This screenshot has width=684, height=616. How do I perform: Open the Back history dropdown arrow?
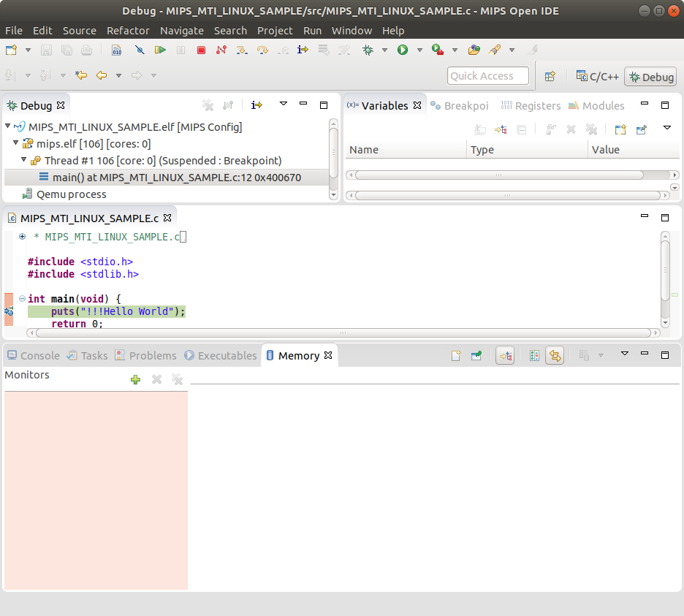click(x=118, y=75)
